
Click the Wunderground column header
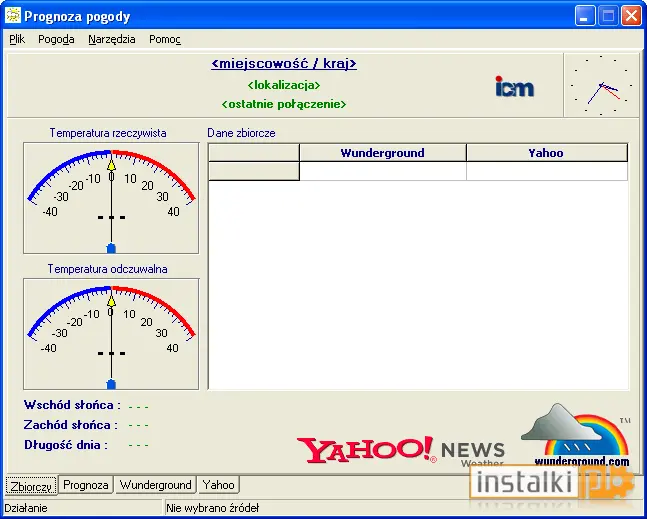point(383,153)
